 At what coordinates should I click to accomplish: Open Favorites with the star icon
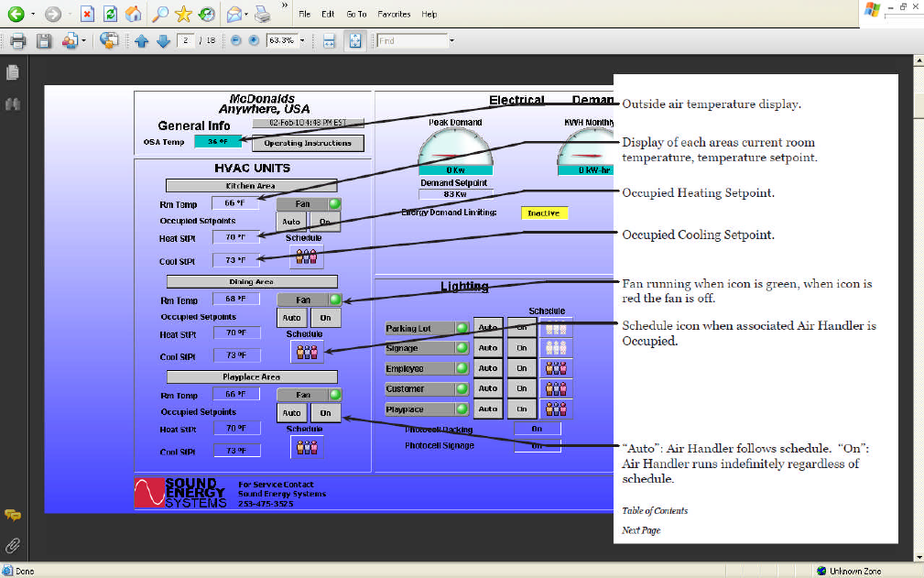[x=183, y=14]
